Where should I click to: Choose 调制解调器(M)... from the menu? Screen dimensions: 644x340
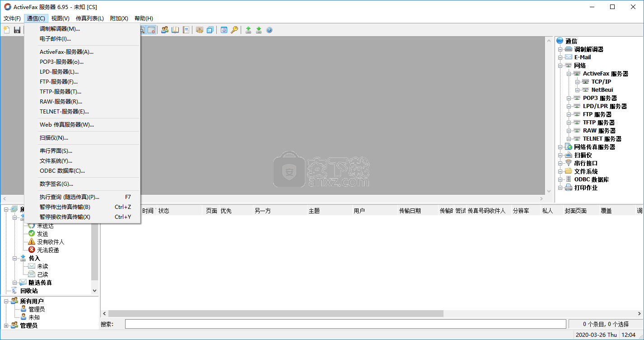[82, 29]
